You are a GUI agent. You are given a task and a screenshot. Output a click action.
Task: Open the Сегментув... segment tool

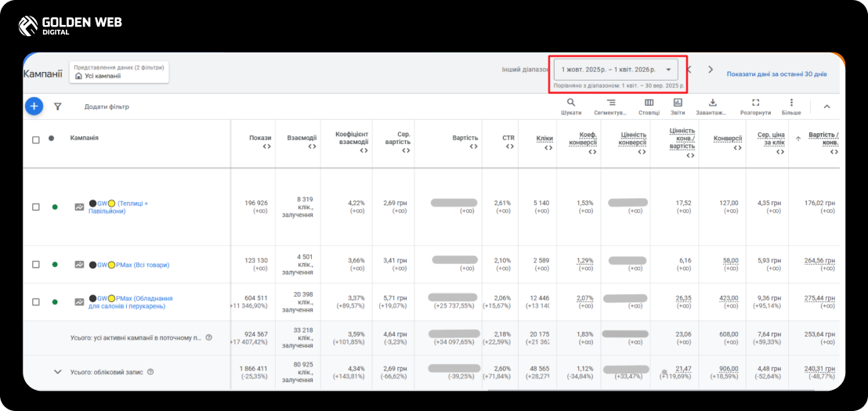click(610, 103)
